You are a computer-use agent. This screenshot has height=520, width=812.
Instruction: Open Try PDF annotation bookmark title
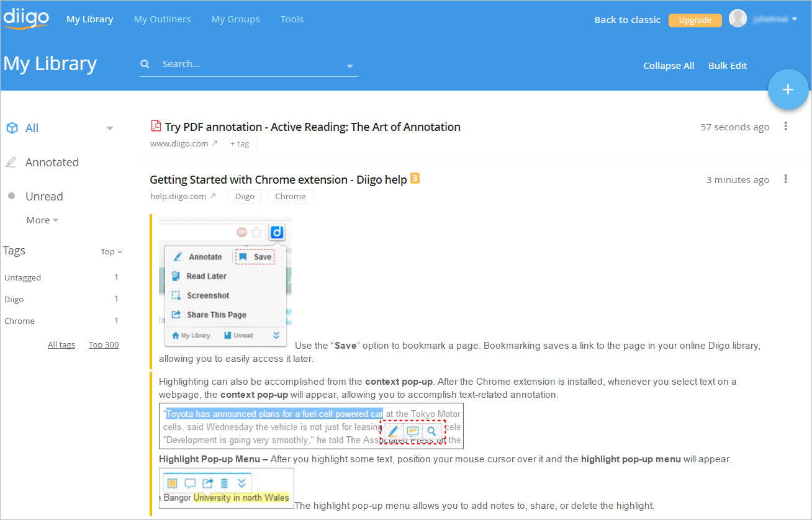coord(313,127)
